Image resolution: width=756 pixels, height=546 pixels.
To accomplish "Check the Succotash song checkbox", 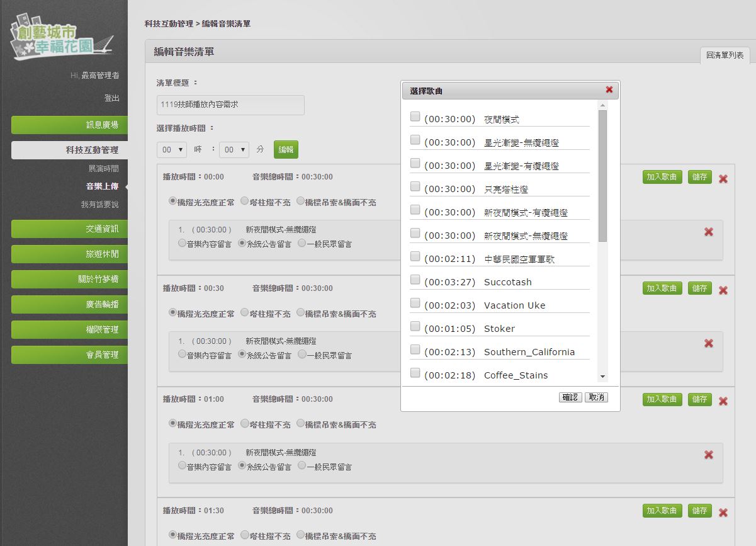I will (x=415, y=280).
